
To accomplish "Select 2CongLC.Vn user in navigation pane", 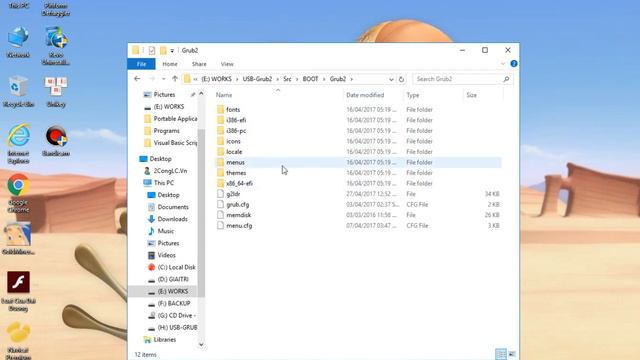I will coord(170,171).
